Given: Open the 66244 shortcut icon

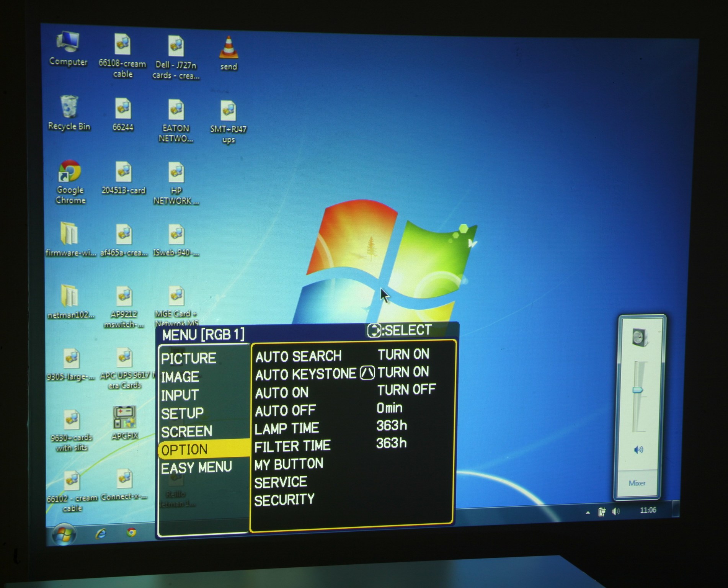Looking at the screenshot, I should tap(123, 115).
